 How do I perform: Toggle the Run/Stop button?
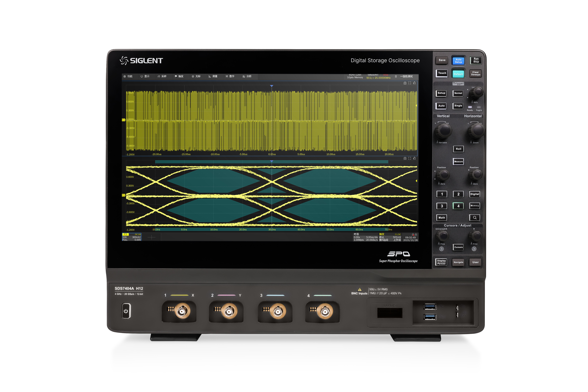tap(476, 60)
